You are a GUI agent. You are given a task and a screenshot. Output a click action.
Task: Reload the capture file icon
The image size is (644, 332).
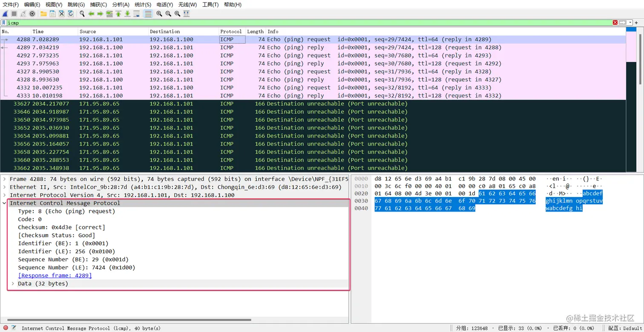[70, 14]
